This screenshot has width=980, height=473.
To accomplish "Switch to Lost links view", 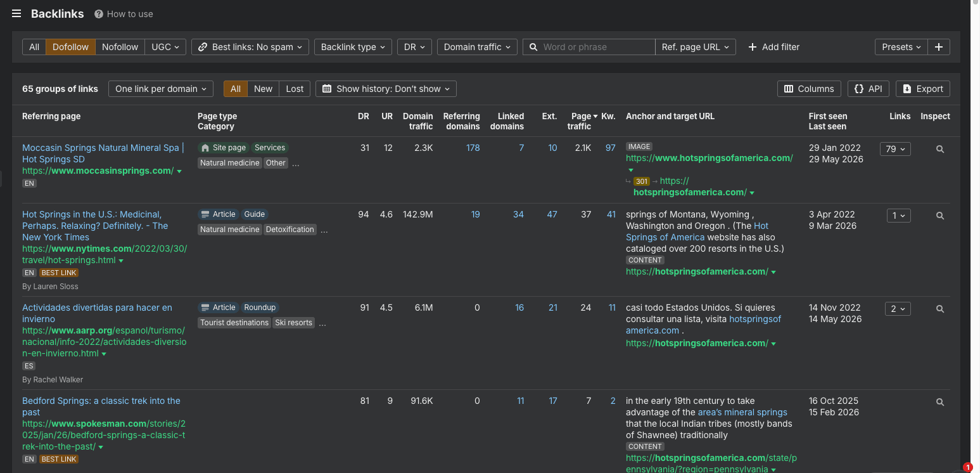I will [295, 89].
